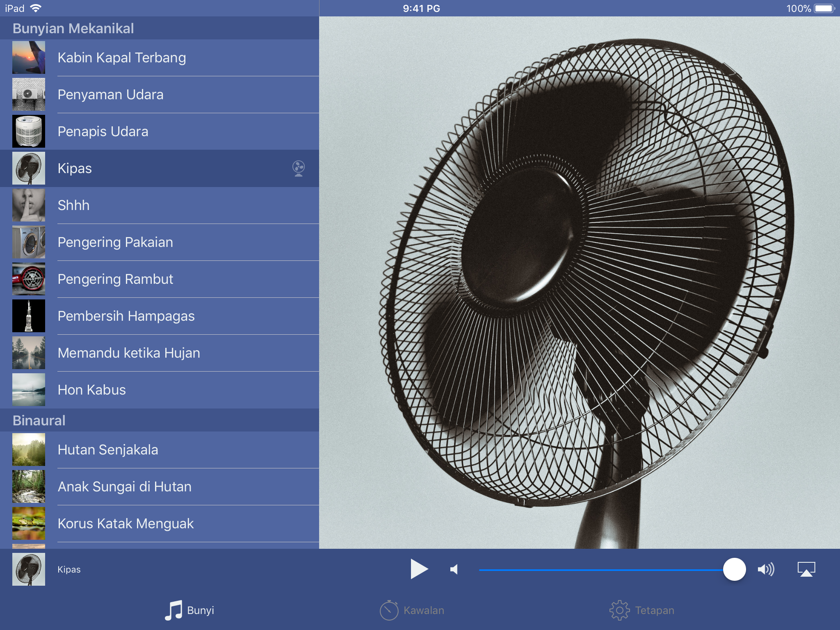The height and width of the screenshot is (630, 840).
Task: Select Anak Sungai di Hutan sound
Action: point(160,487)
